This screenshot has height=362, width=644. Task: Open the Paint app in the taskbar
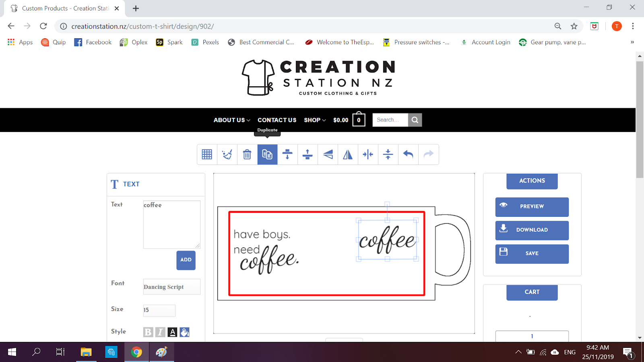click(x=161, y=352)
